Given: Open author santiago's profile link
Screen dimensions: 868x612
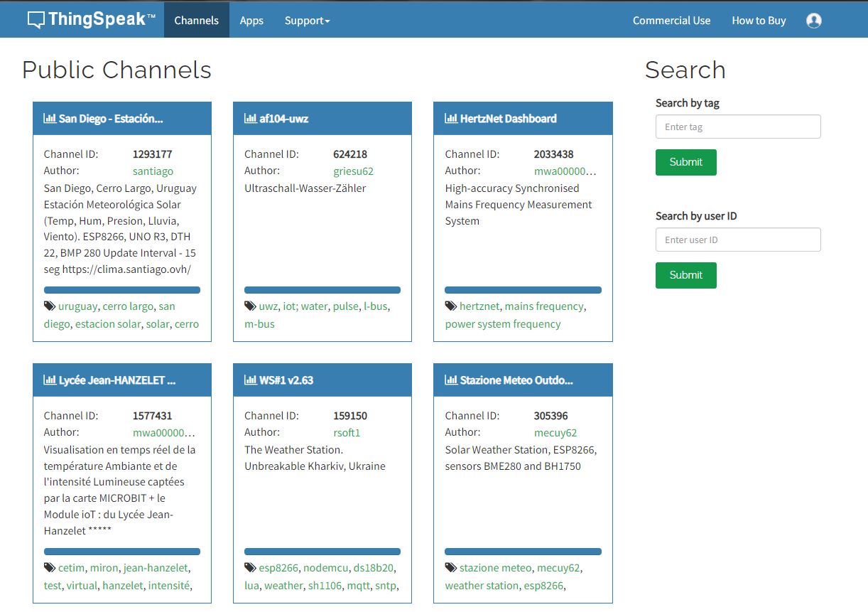Looking at the screenshot, I should coord(153,171).
